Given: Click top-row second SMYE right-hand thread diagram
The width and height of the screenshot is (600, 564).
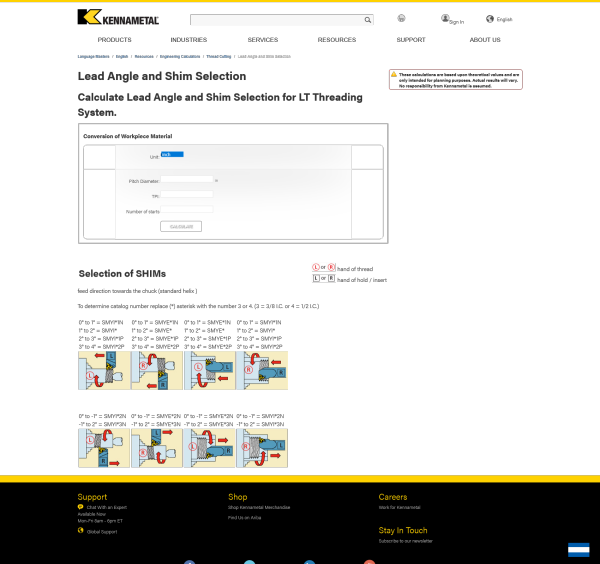Looking at the screenshot, I should pyautogui.click(x=157, y=370).
